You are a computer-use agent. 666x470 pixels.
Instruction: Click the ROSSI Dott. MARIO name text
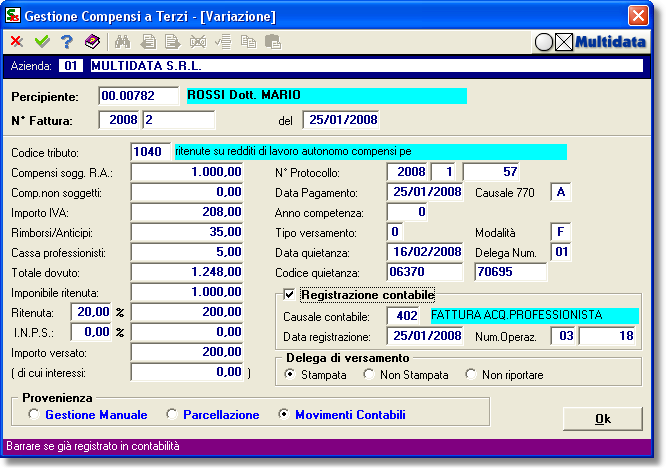[x=244, y=95]
